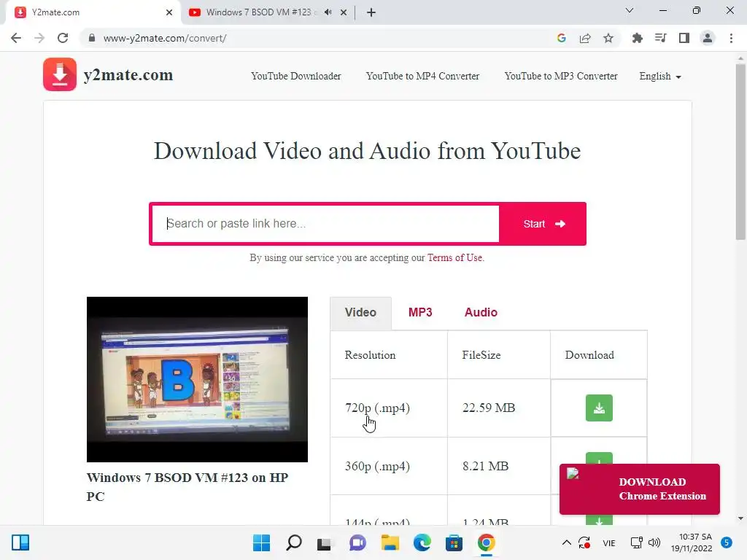The width and height of the screenshot is (747, 560).
Task: Click the VIE input language indicator
Action: tap(609, 542)
